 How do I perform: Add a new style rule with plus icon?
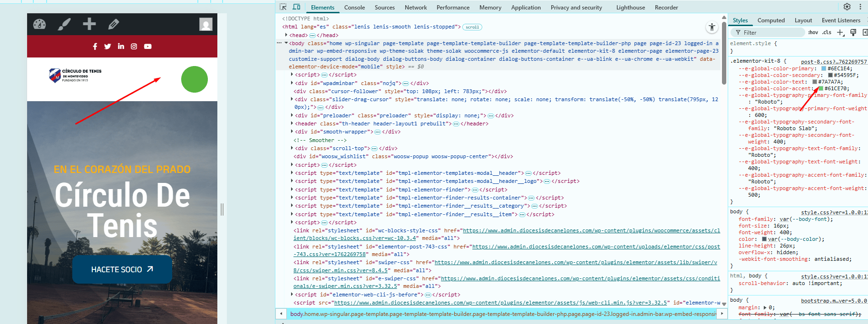[x=840, y=32]
